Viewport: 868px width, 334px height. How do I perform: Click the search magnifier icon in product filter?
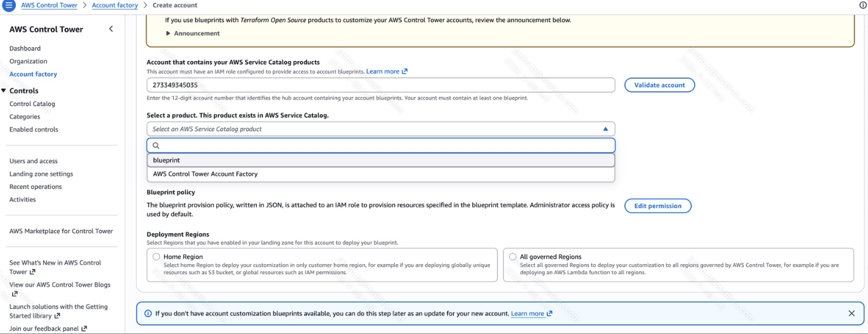pos(156,146)
